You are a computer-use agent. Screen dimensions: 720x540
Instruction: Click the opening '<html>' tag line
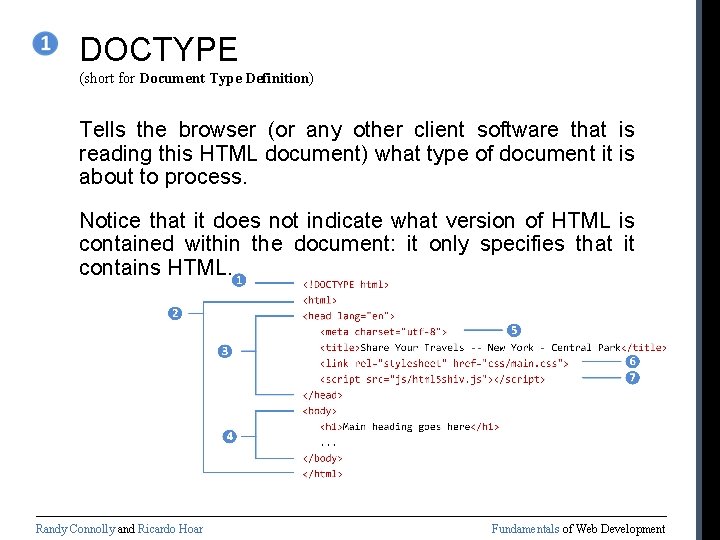pos(320,300)
